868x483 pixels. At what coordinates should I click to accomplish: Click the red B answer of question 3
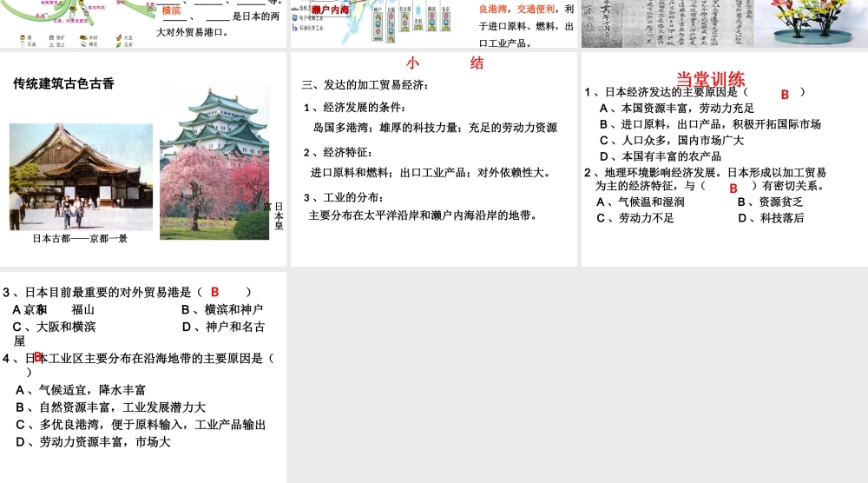click(x=214, y=292)
